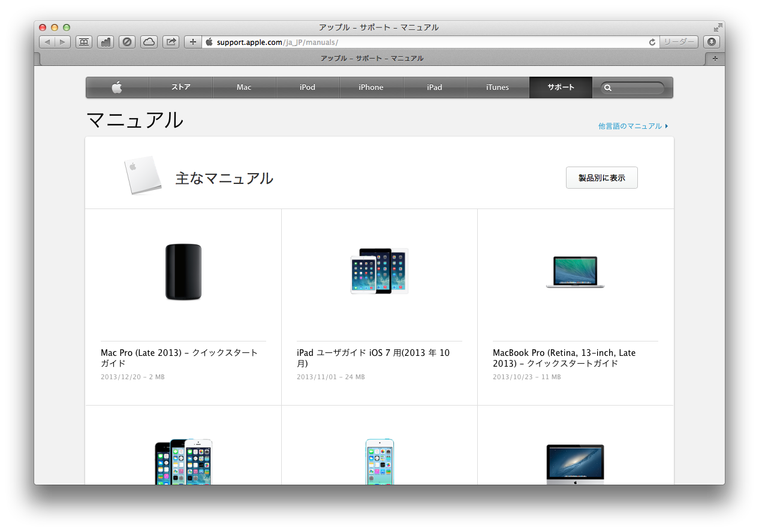
Task: Click the content blocker circle-slash icon
Action: (x=127, y=42)
